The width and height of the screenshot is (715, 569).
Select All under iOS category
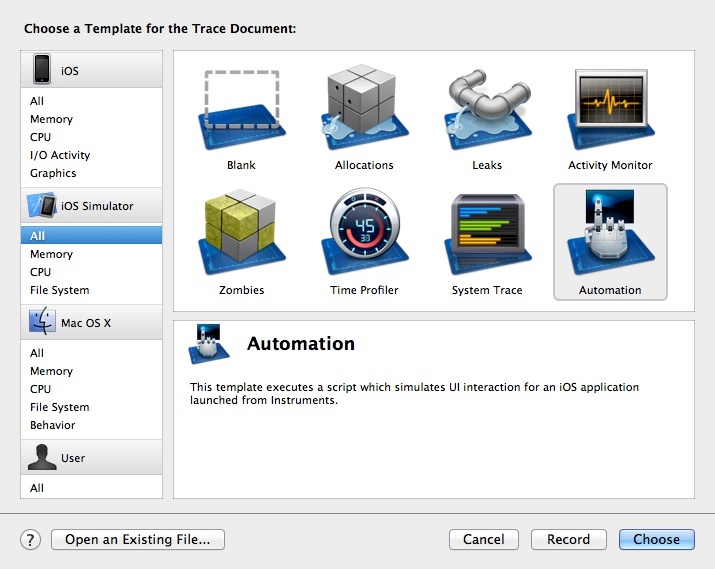coord(37,101)
